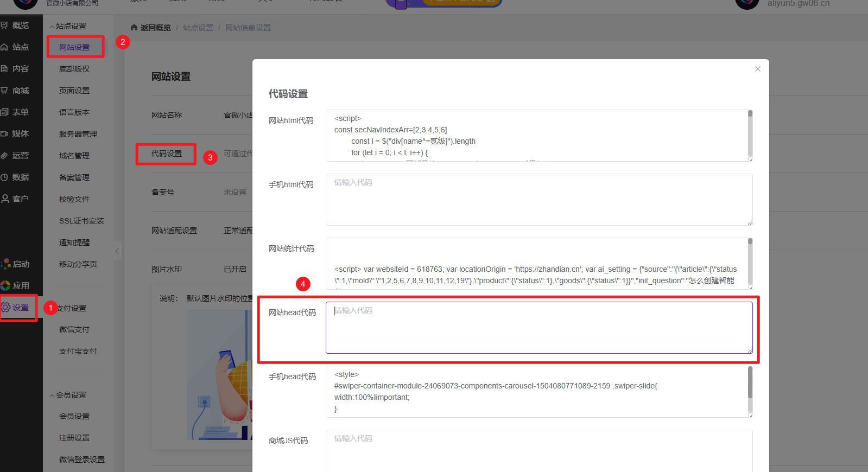
Task: Open the 概览 overview section in the dark sidebar
Action: [x=15, y=25]
